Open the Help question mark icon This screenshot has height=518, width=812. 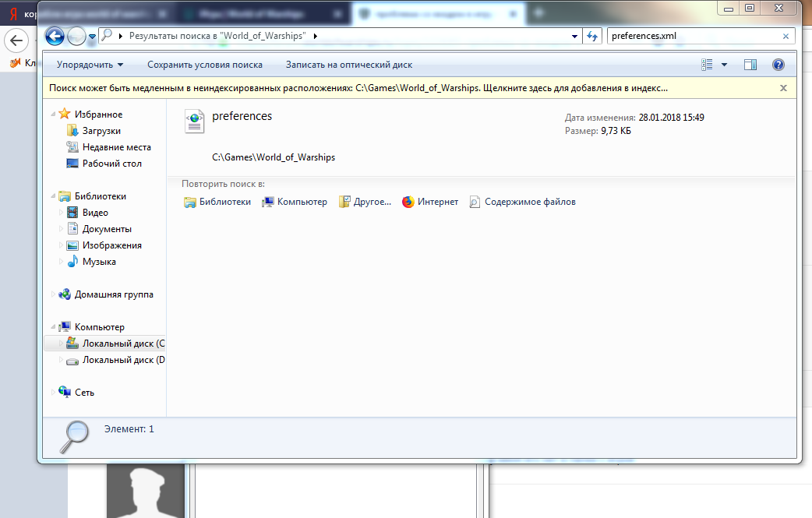(x=778, y=65)
